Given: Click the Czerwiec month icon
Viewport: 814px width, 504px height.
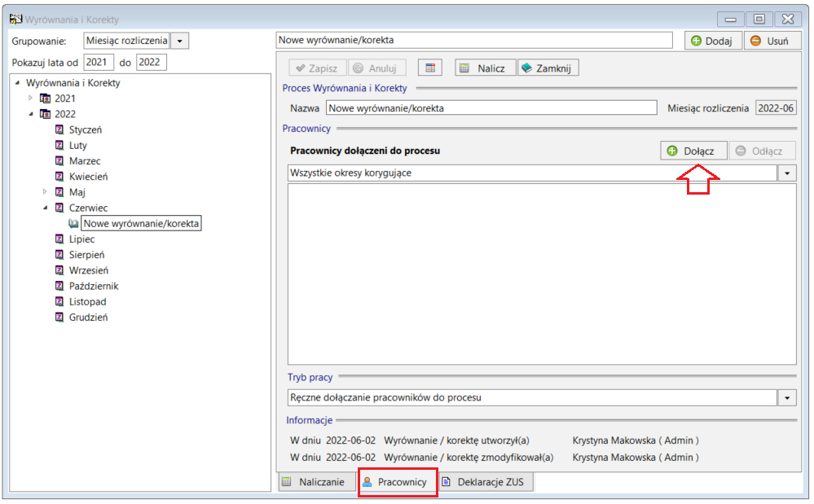Looking at the screenshot, I should point(59,208).
